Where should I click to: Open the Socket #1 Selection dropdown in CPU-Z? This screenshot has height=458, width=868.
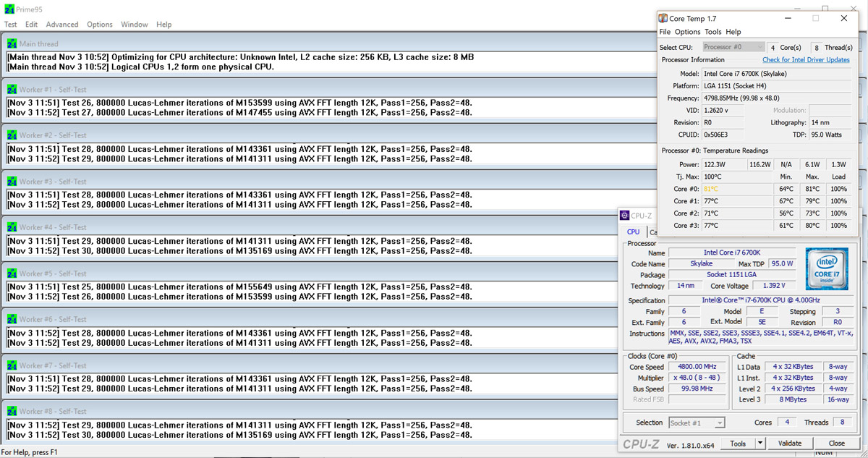point(697,423)
